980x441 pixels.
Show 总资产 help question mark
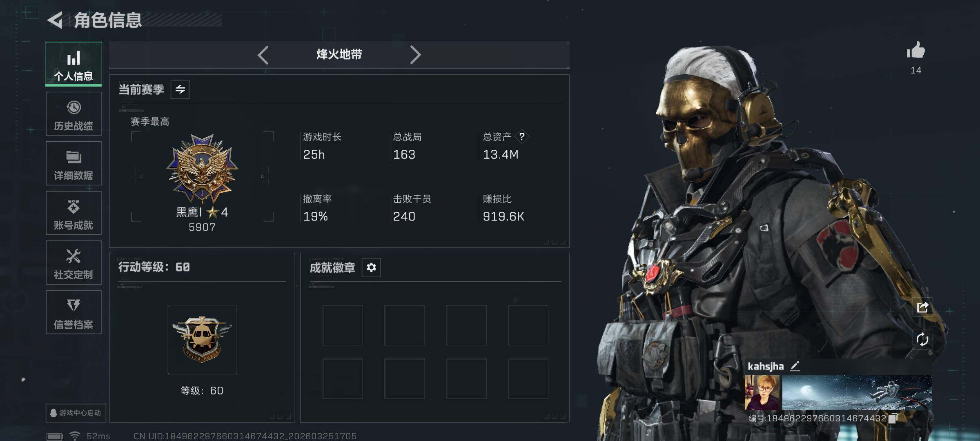point(522,137)
